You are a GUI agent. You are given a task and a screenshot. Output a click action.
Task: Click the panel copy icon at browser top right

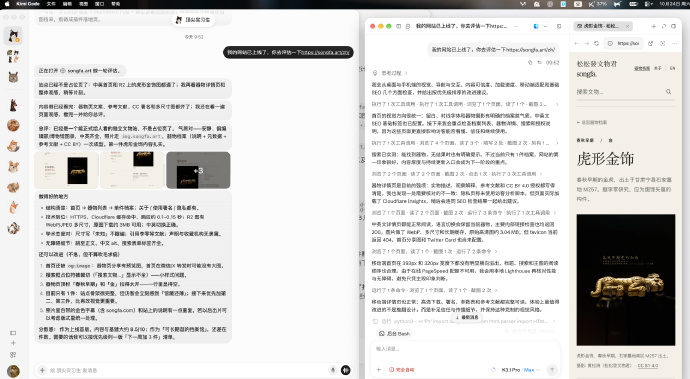click(x=673, y=26)
